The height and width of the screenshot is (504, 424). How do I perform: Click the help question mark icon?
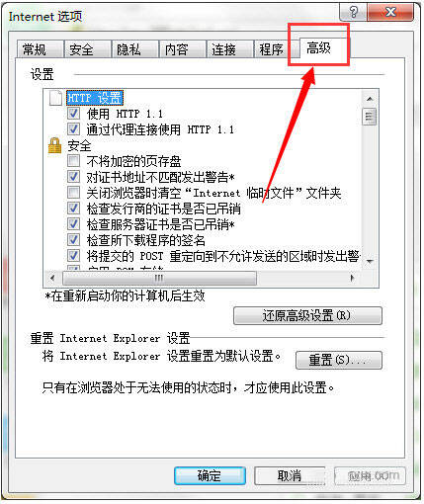click(353, 13)
